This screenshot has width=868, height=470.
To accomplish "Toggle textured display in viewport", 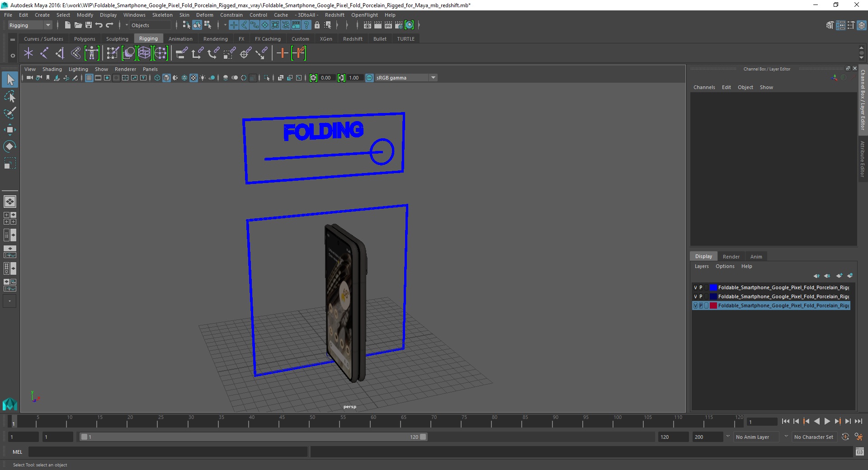I will tap(193, 78).
